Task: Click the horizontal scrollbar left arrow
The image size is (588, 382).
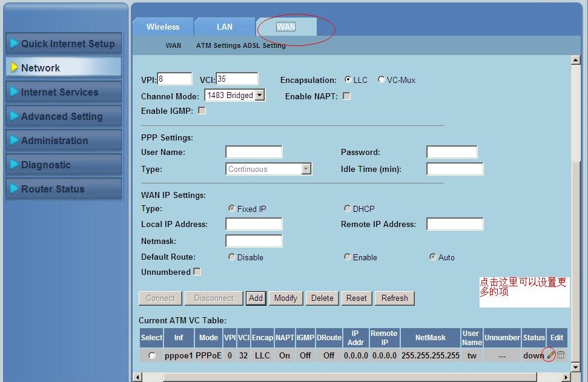Action: click(x=137, y=377)
